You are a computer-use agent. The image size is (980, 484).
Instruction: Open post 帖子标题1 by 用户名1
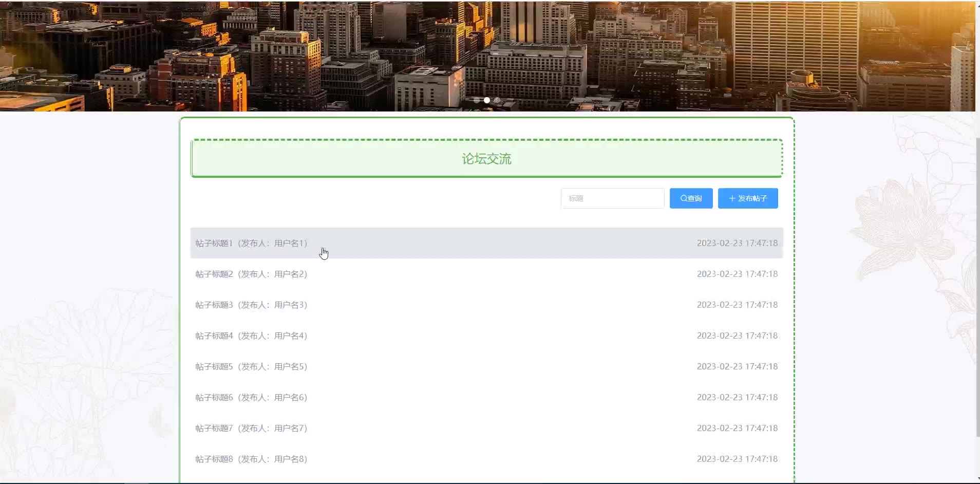point(486,243)
